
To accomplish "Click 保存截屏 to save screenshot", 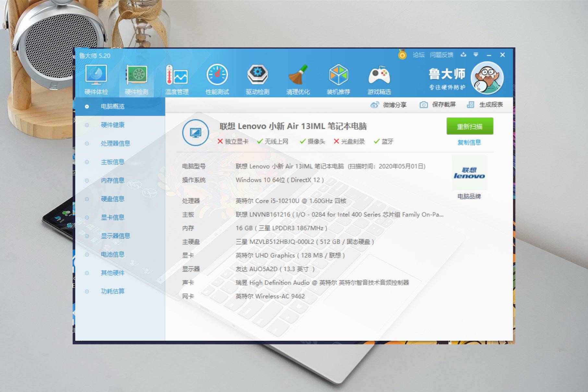I will [438, 104].
